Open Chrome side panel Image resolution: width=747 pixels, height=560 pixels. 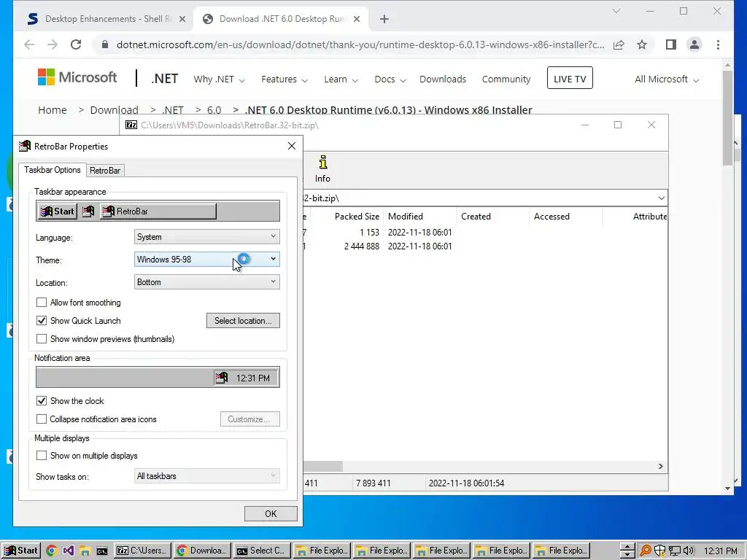coord(671,44)
